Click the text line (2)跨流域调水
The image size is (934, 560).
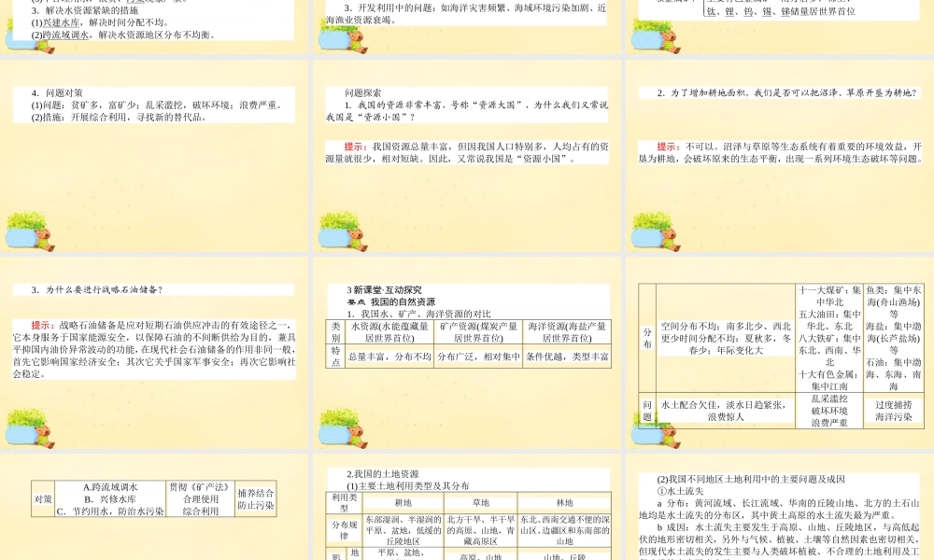point(123,35)
